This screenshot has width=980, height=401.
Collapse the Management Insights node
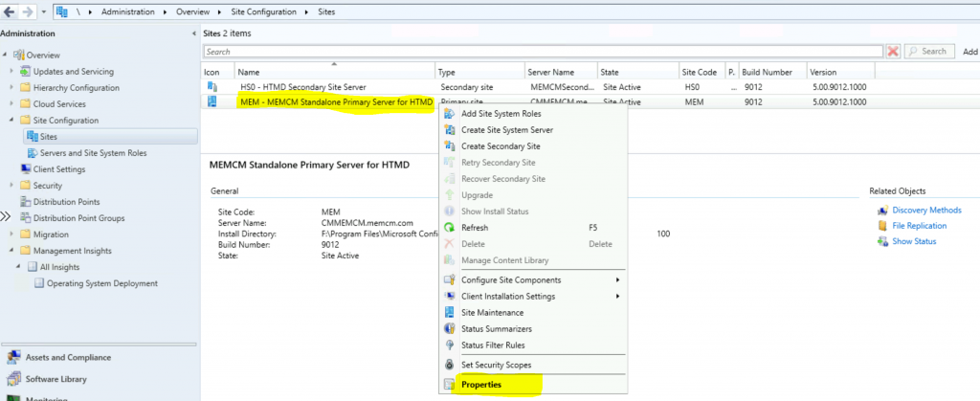pyautogui.click(x=11, y=251)
